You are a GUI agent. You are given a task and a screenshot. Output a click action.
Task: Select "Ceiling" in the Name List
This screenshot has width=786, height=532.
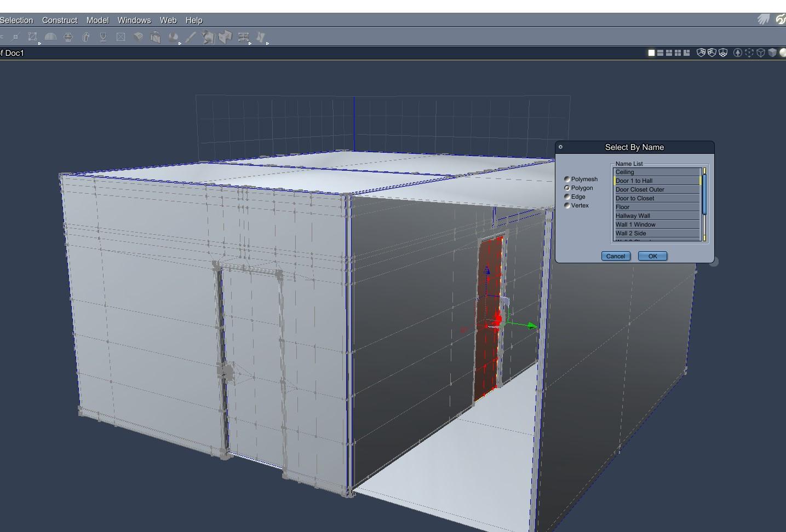coord(657,172)
